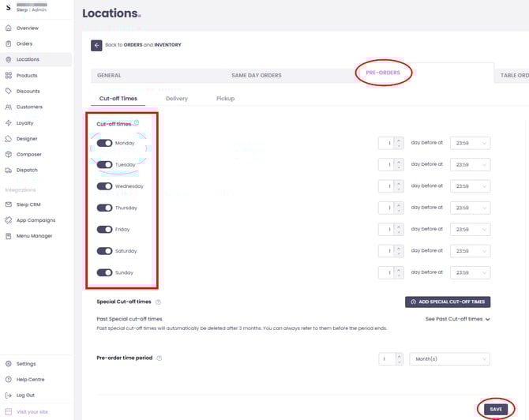
Task: Open the Monday cut-off time dropdown
Action: (x=470, y=143)
